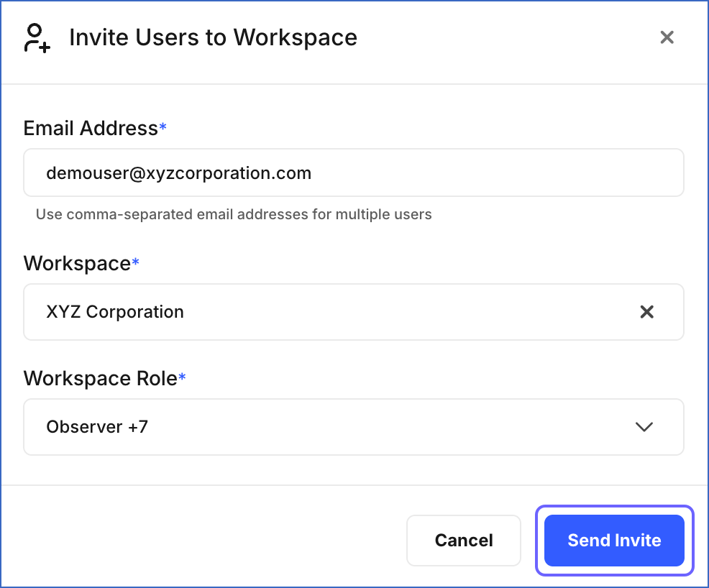Click the Email Address input field
This screenshot has height=588, width=709.
(x=354, y=173)
